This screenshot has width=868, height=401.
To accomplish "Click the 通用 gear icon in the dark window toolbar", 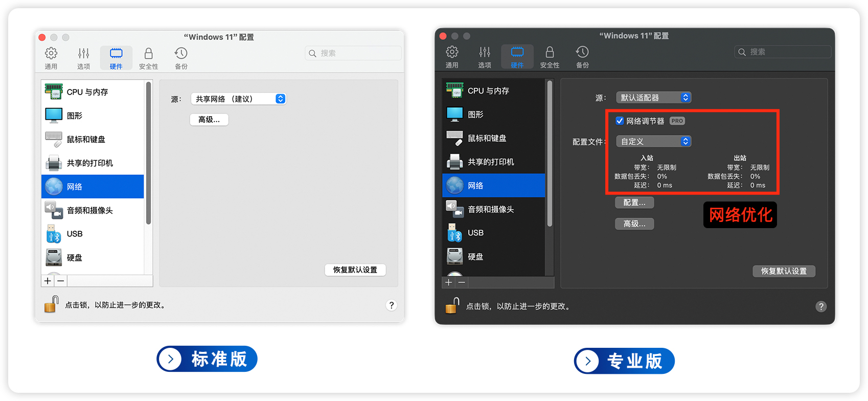I will coord(452,52).
